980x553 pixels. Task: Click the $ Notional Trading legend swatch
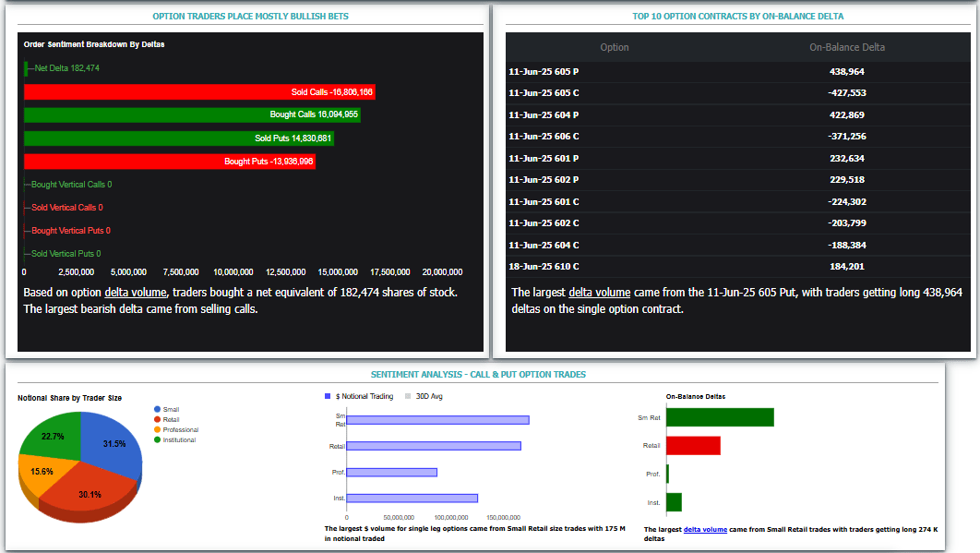(x=328, y=396)
